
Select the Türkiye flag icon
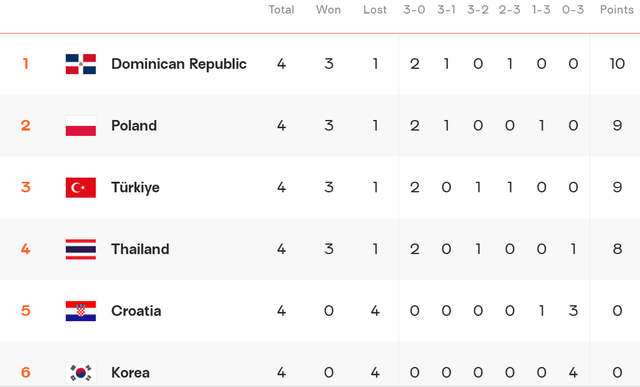[81, 187]
